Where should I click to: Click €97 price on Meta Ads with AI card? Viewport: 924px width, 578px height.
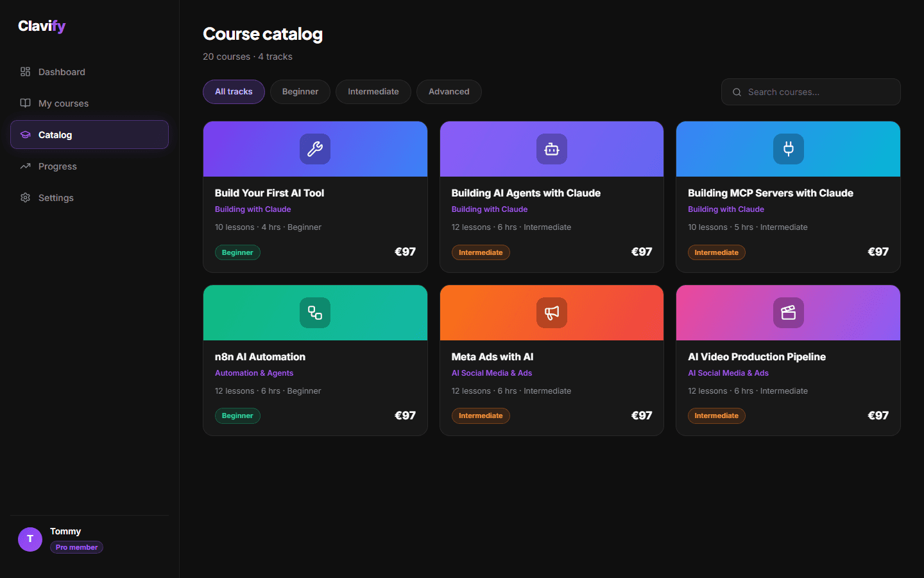pos(642,416)
